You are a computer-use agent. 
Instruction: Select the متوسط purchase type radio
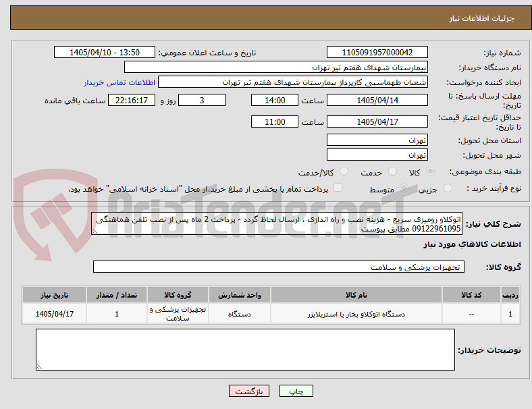click(404, 188)
